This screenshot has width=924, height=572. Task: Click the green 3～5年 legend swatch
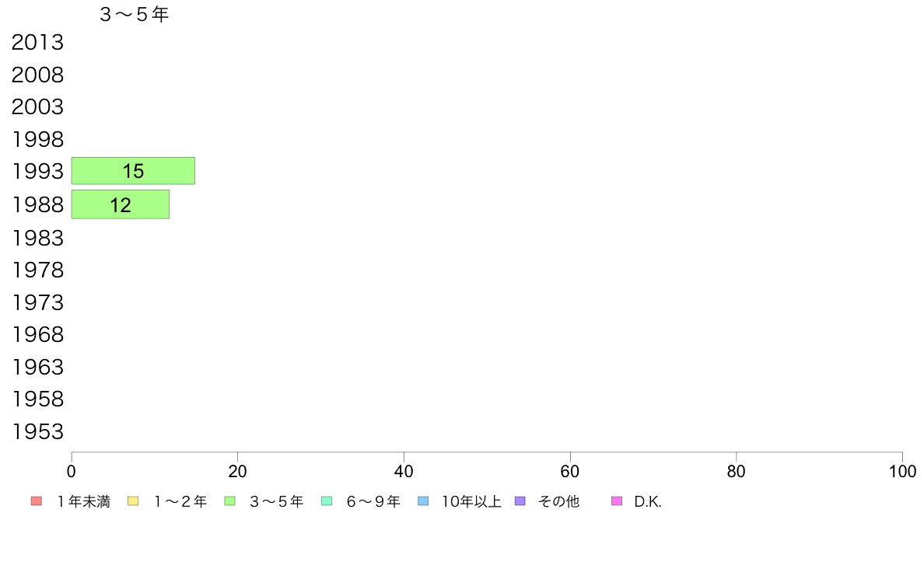click(x=229, y=501)
